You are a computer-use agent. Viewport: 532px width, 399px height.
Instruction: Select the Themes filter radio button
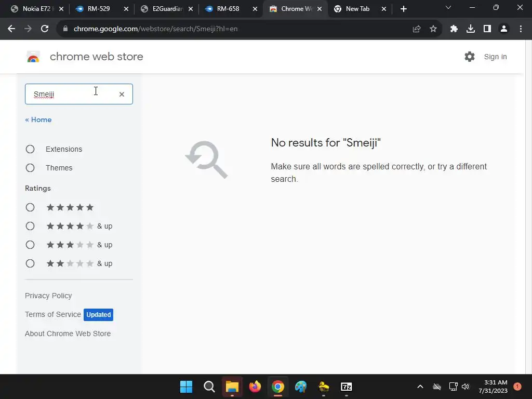30,168
